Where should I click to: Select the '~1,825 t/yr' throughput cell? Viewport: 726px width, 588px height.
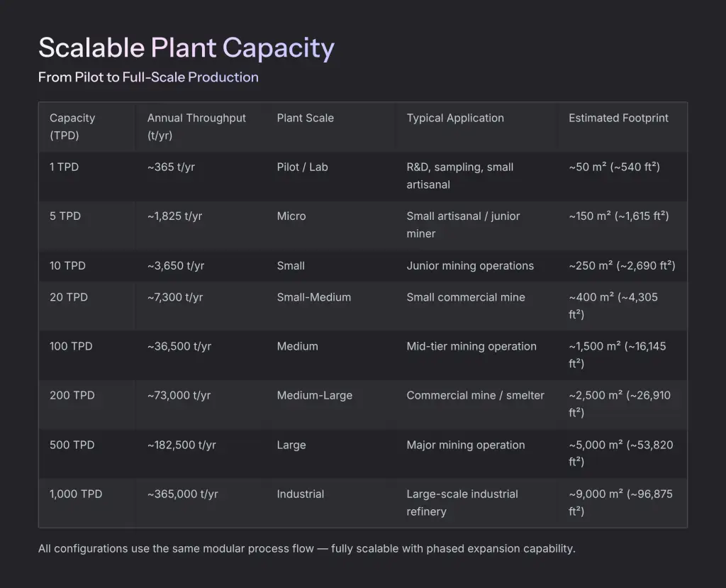point(174,216)
